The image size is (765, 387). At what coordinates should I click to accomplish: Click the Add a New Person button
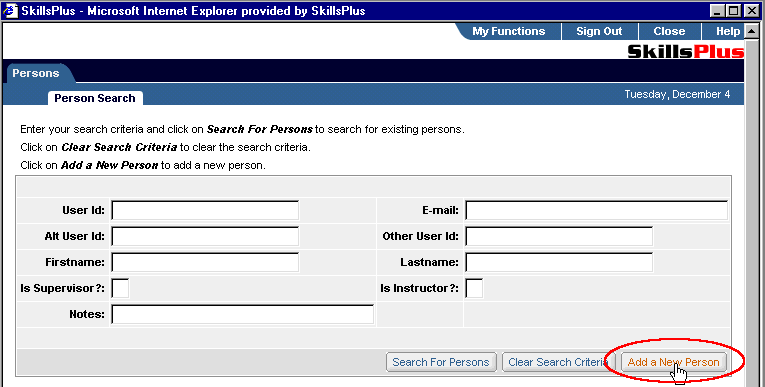pyautogui.click(x=673, y=362)
